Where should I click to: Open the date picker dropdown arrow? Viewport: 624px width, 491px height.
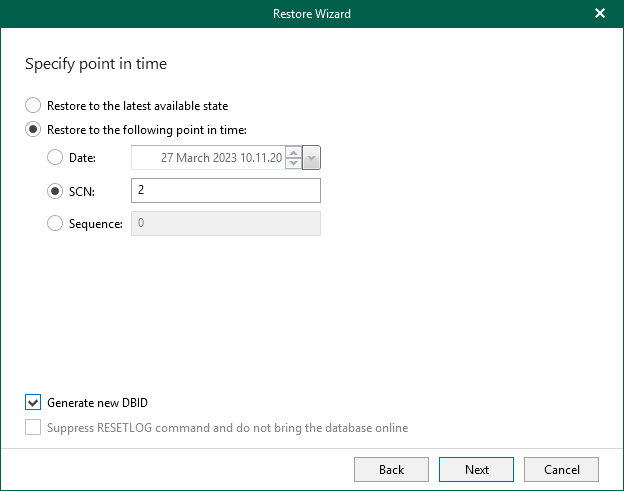[x=311, y=158]
